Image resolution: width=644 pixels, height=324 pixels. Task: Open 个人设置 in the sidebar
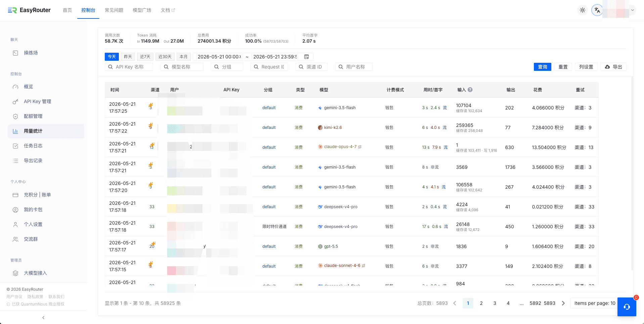point(46,224)
